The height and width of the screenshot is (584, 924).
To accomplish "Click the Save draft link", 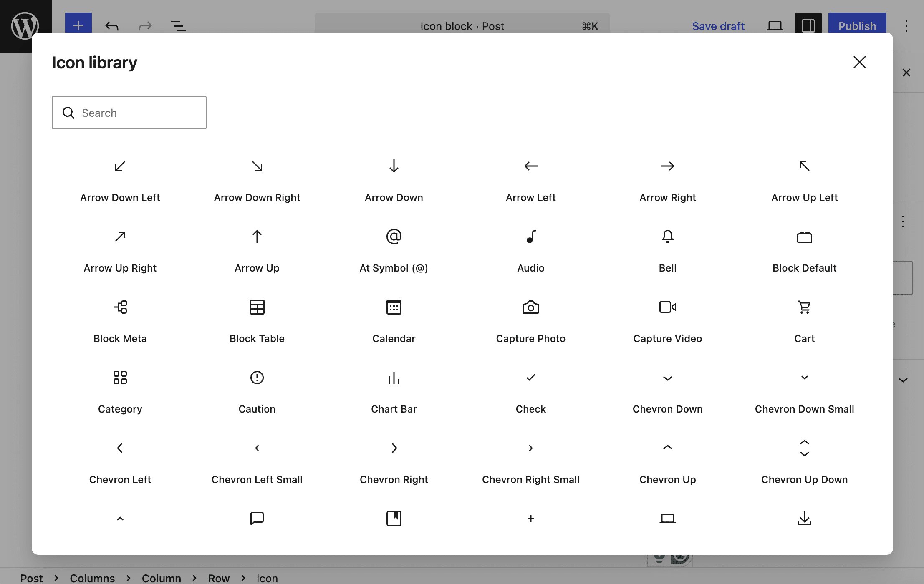I will point(718,25).
